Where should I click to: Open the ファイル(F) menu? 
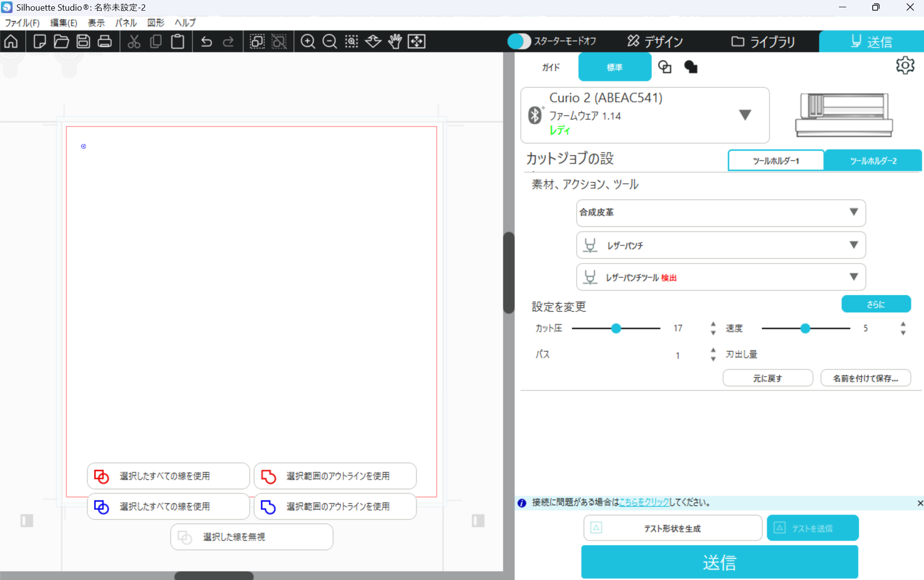(x=22, y=23)
